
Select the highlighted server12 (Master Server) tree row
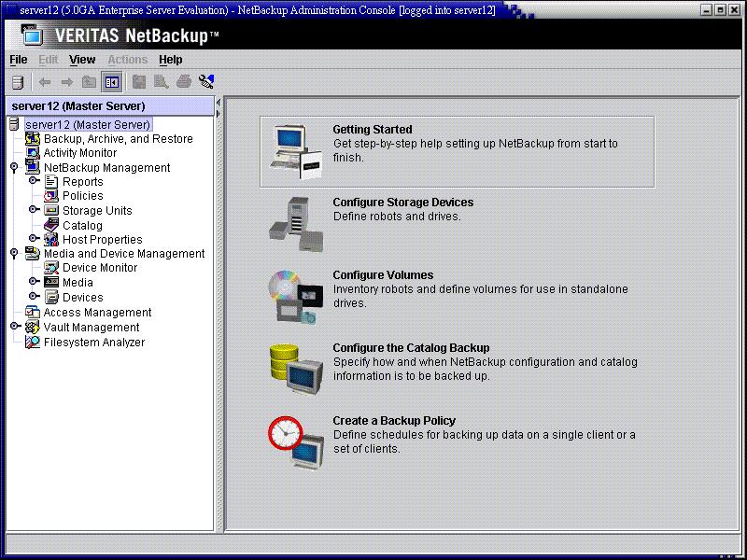(88, 125)
